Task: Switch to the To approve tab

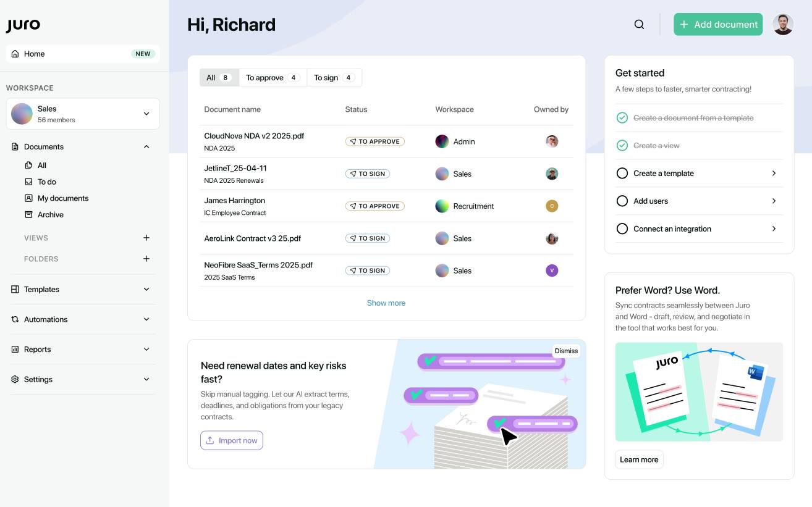Action: [x=273, y=78]
